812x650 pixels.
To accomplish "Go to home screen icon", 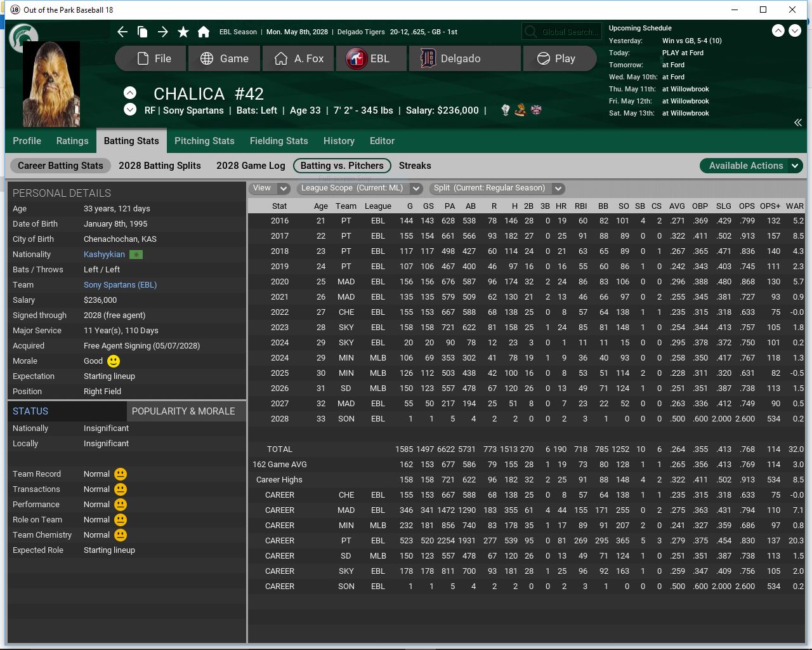I will click(x=204, y=32).
